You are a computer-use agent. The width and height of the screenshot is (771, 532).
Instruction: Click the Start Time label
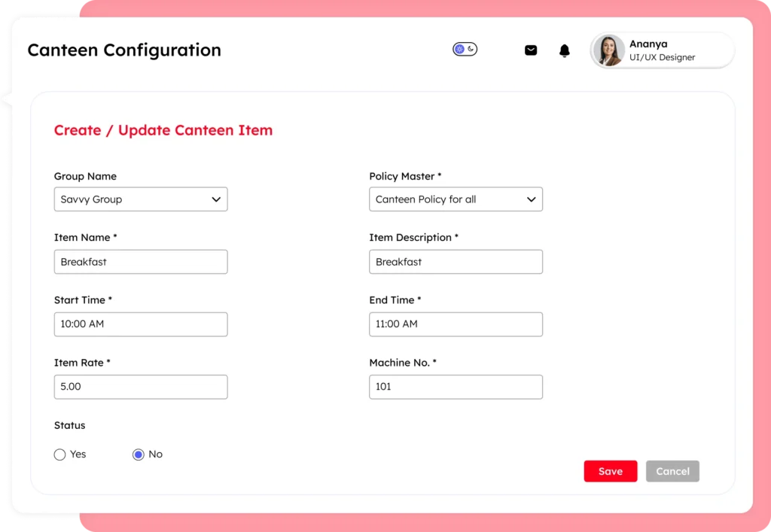83,300
